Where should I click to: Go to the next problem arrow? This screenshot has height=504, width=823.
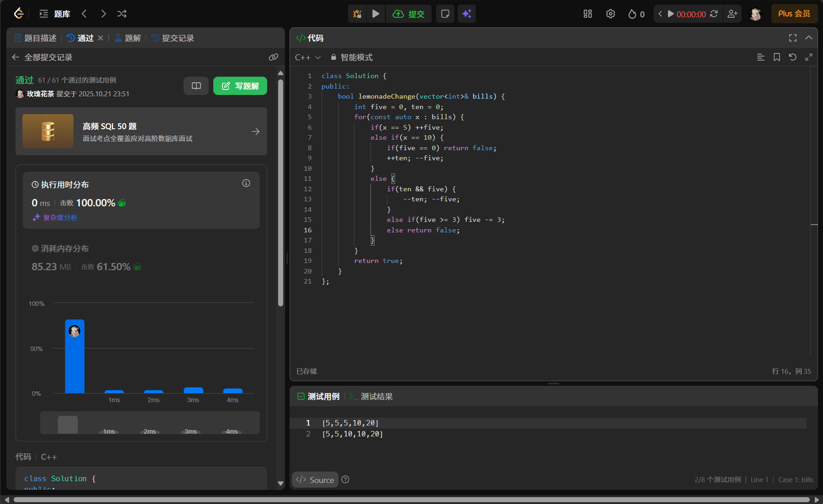(103, 14)
